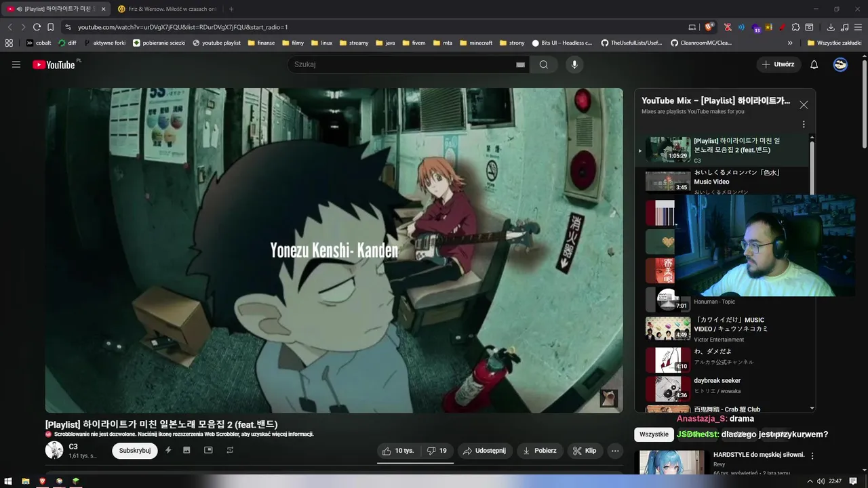This screenshot has width=868, height=488.
Task: Open the streamy bookmark folder
Action: tap(353, 43)
